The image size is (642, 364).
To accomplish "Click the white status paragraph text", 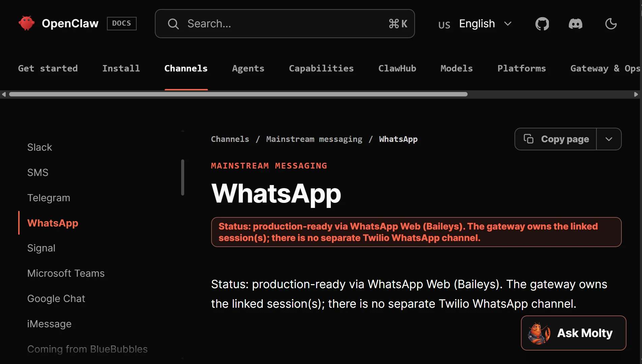I will click(x=409, y=294).
